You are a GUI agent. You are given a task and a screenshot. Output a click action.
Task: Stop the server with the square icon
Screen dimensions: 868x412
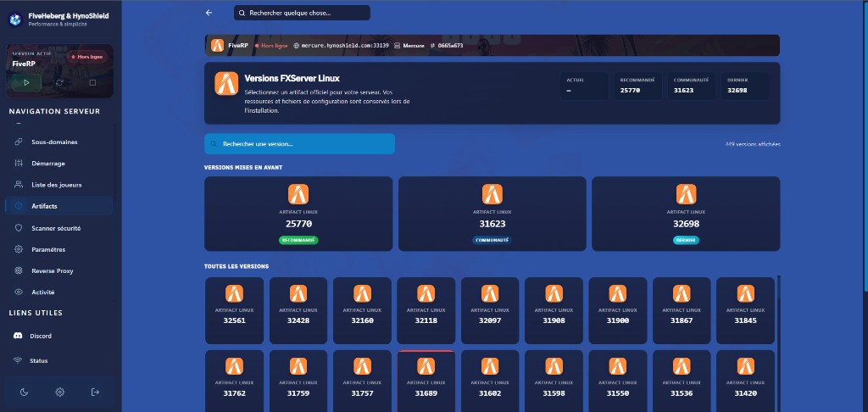point(92,82)
